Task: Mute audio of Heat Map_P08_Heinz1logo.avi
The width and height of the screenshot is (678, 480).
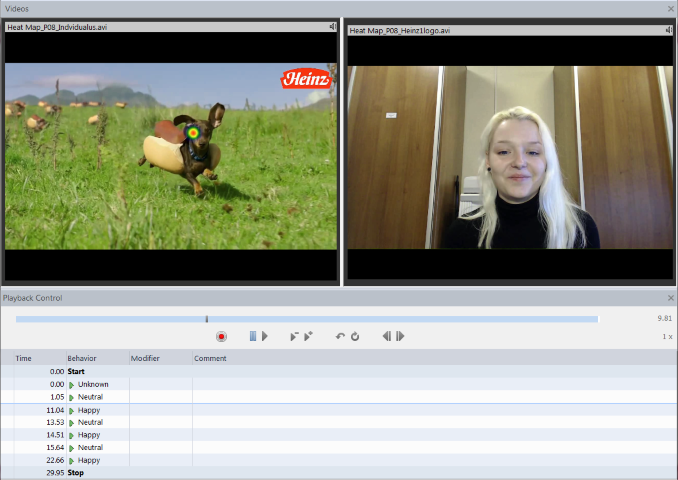Action: [x=669, y=30]
